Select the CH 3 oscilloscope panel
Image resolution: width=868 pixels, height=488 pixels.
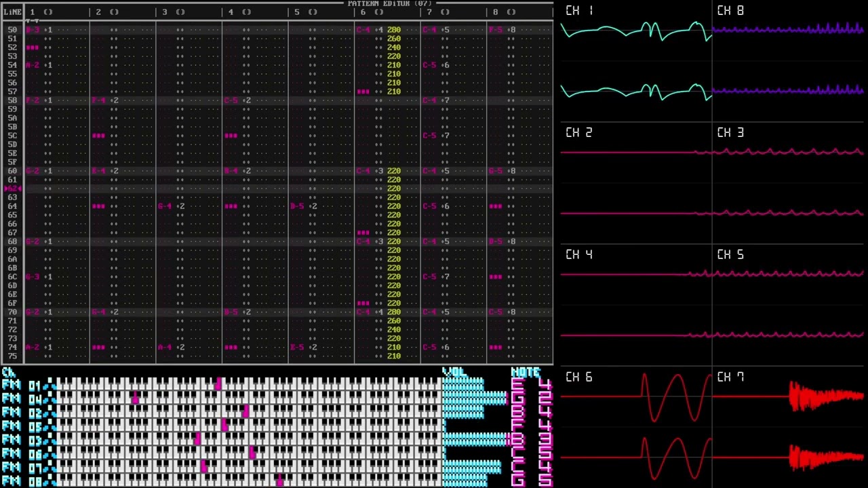[x=788, y=183]
